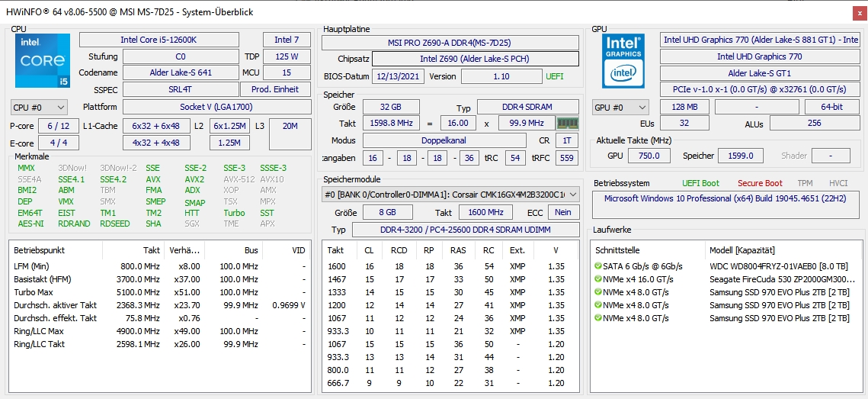Click the AVX2 feature label

pos(194,179)
